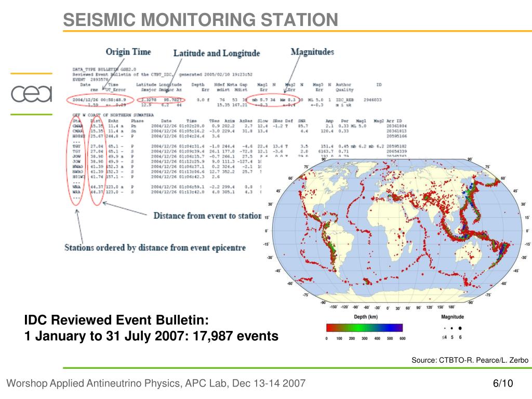The width and height of the screenshot is (532, 399).
Task: Click the world seismicity map
Action: pyautogui.click(x=397, y=231)
